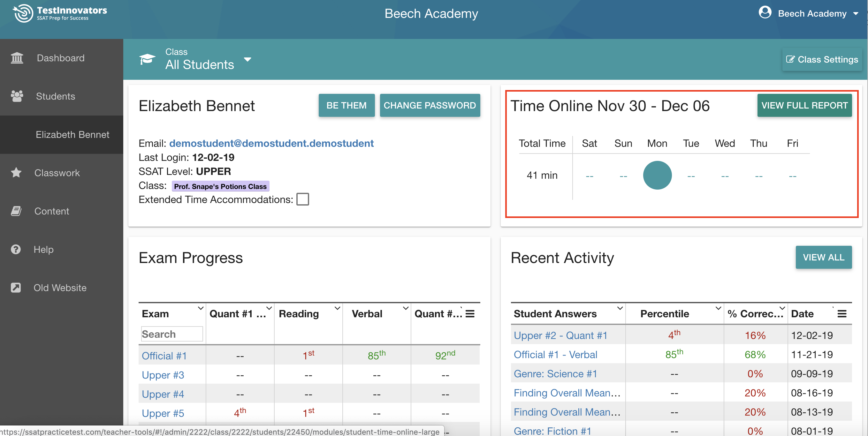868x436 pixels.
Task: Open Finding Overall Mean activity dated 08-16-19
Action: coord(567,393)
